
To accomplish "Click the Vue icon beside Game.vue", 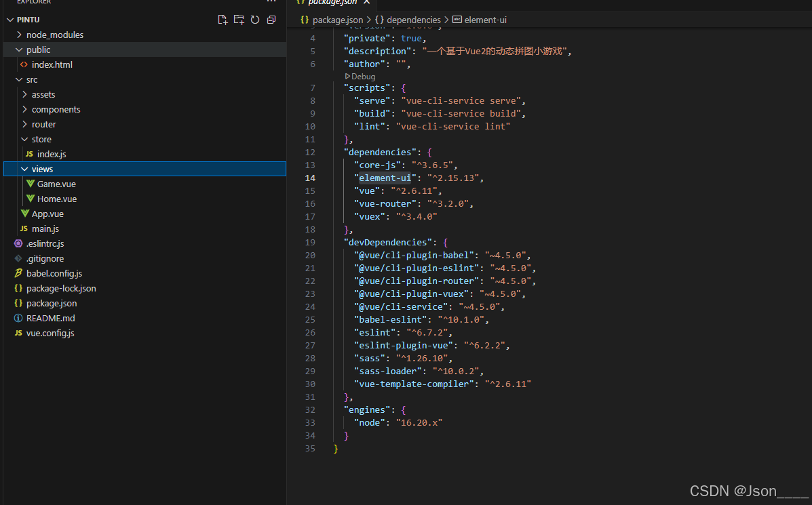I will pyautogui.click(x=30, y=184).
